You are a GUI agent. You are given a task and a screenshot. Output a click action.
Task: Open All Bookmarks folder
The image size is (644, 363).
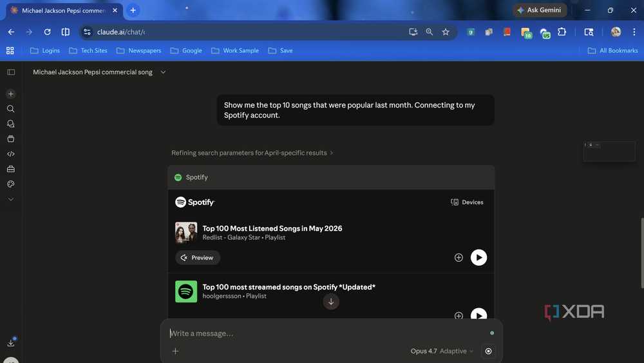[x=613, y=50]
